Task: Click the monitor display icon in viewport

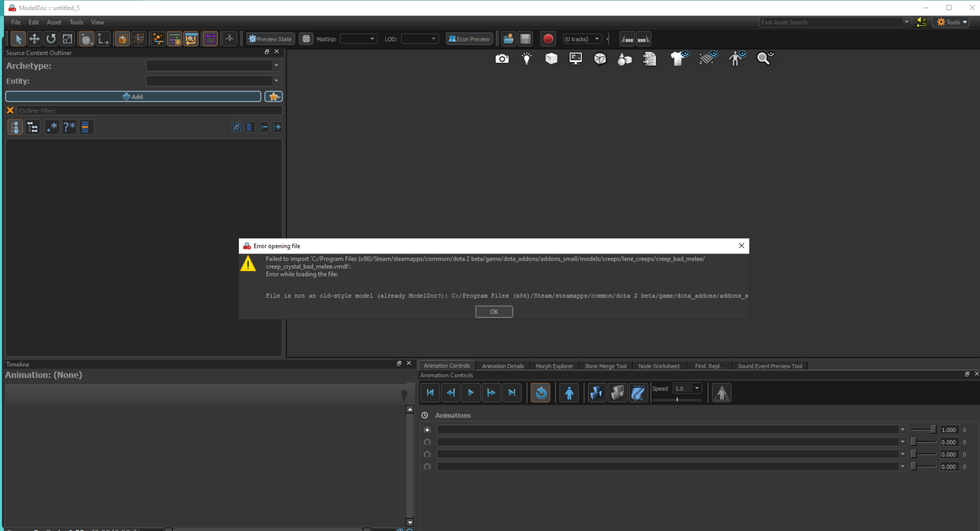Action: [x=576, y=58]
